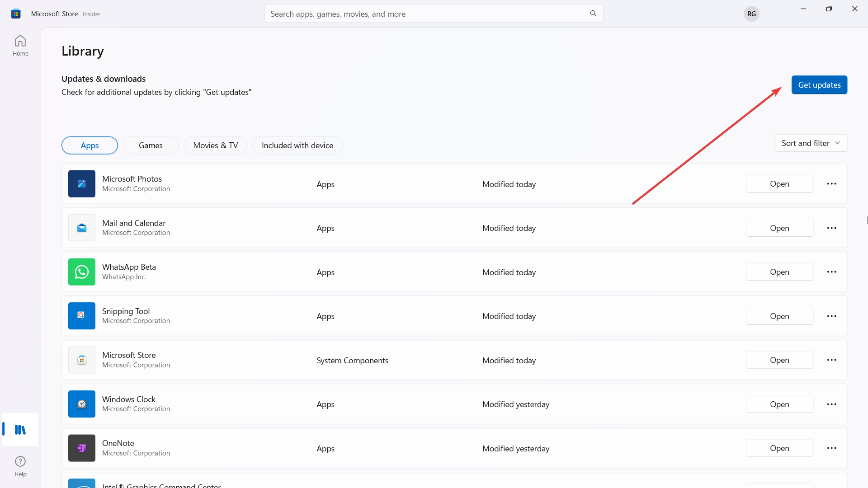Expand Sort and filter dropdown
The height and width of the screenshot is (488, 868).
coord(811,143)
